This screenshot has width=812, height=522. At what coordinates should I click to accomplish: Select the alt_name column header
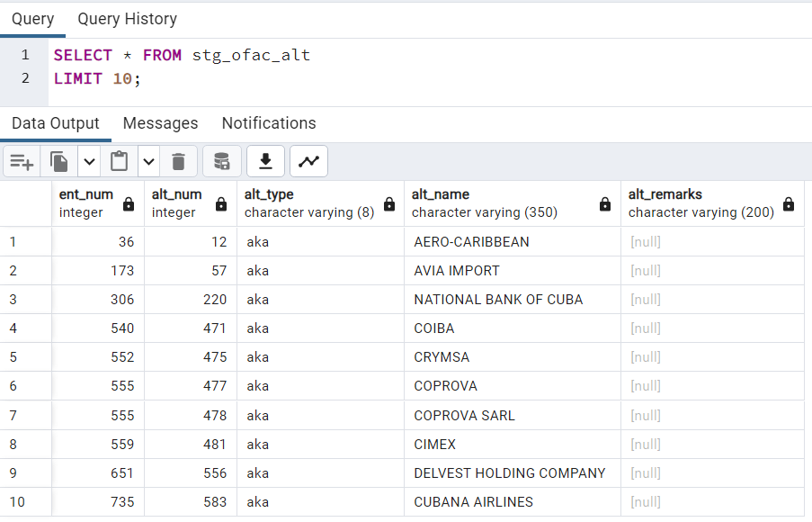(x=513, y=203)
